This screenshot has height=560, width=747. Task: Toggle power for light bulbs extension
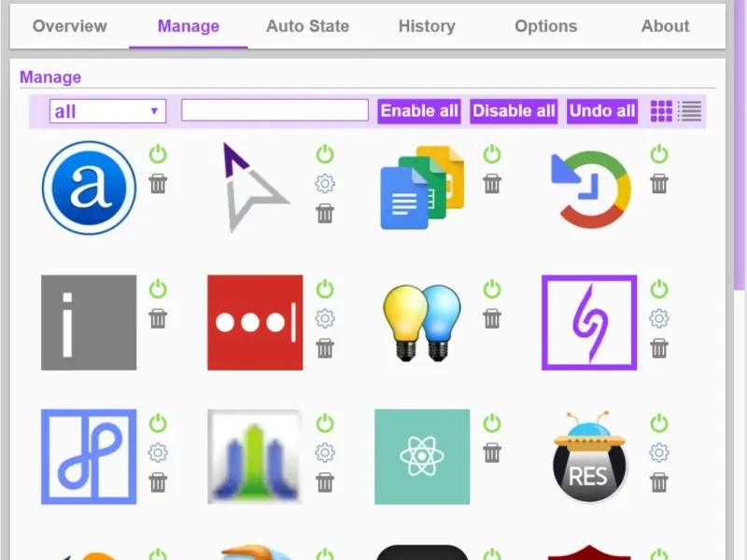[x=492, y=289]
